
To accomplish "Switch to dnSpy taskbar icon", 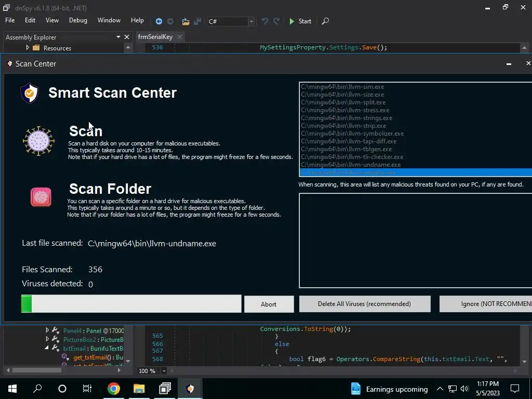I will (165, 389).
